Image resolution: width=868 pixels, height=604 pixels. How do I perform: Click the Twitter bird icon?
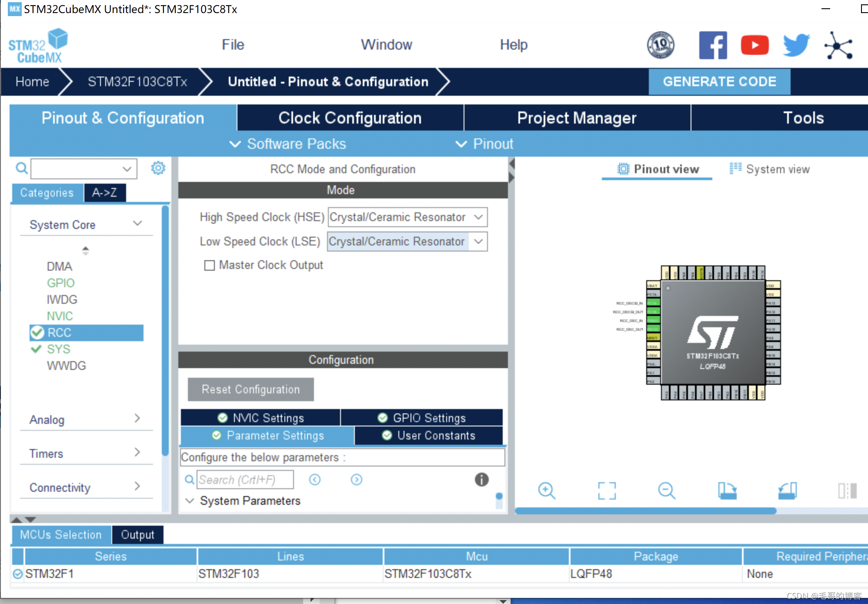[796, 45]
